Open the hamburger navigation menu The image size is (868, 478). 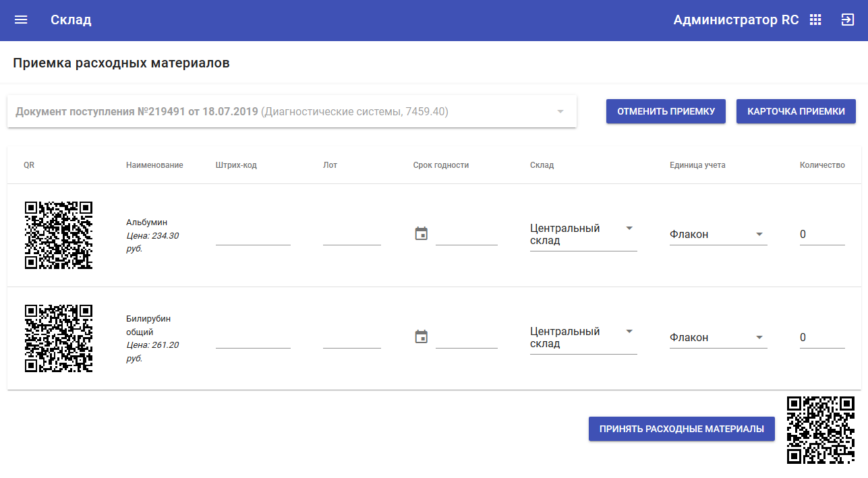click(21, 20)
